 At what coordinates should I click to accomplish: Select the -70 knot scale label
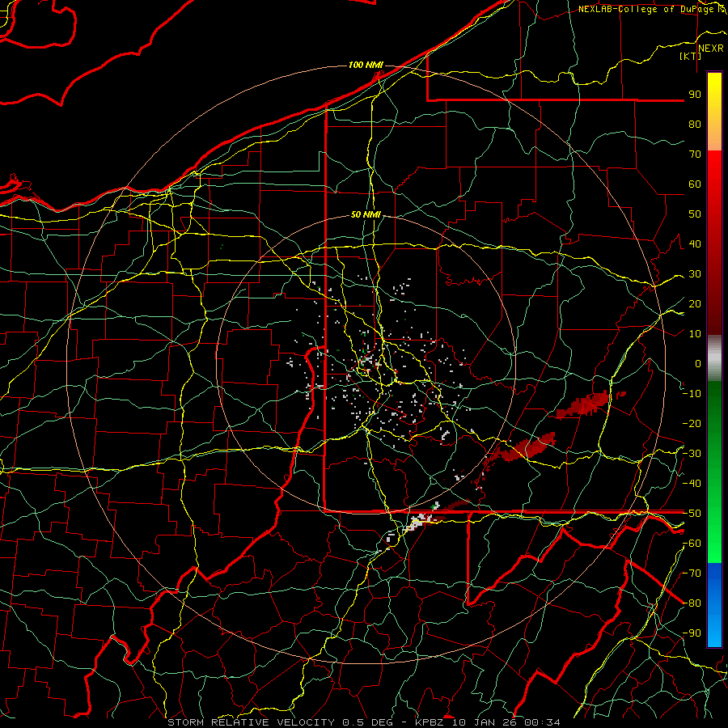[x=692, y=574]
